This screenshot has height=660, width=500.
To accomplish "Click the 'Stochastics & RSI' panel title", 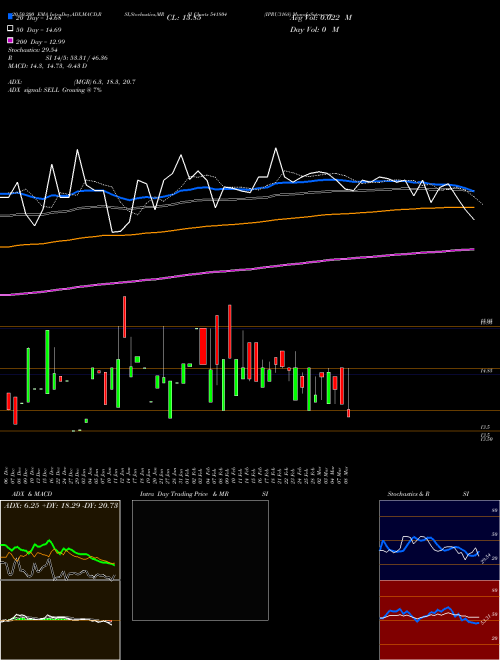I will [428, 494].
